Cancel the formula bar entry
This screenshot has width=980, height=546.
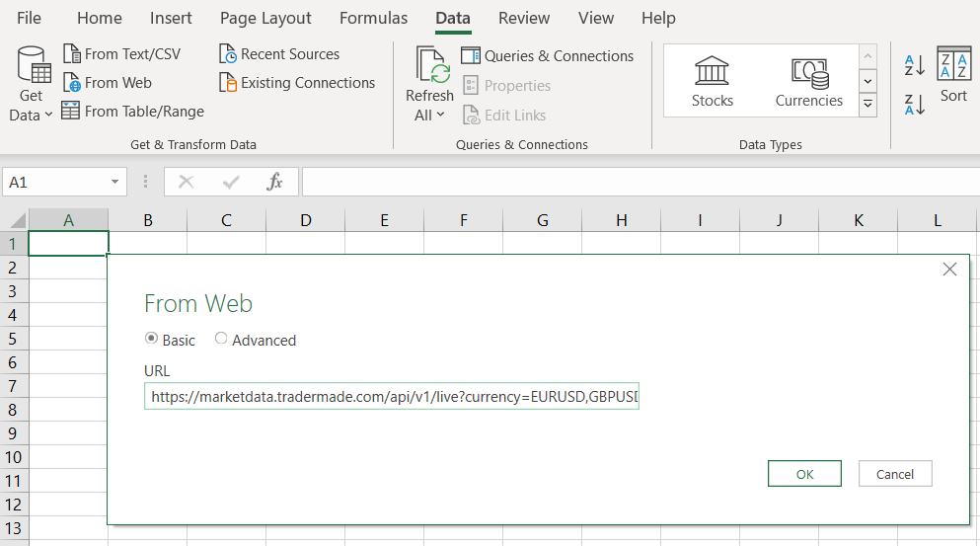click(x=186, y=182)
